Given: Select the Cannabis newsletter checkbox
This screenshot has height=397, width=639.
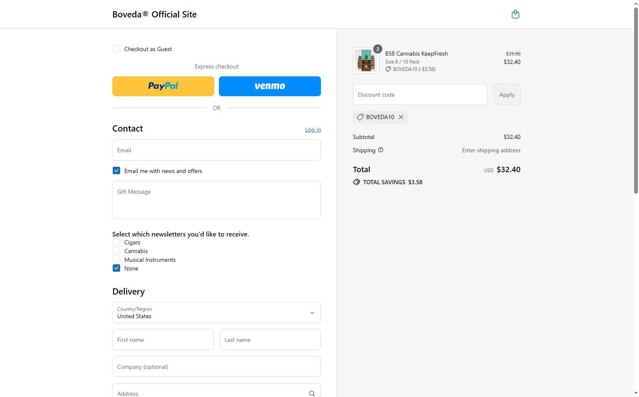Looking at the screenshot, I should coord(116,251).
